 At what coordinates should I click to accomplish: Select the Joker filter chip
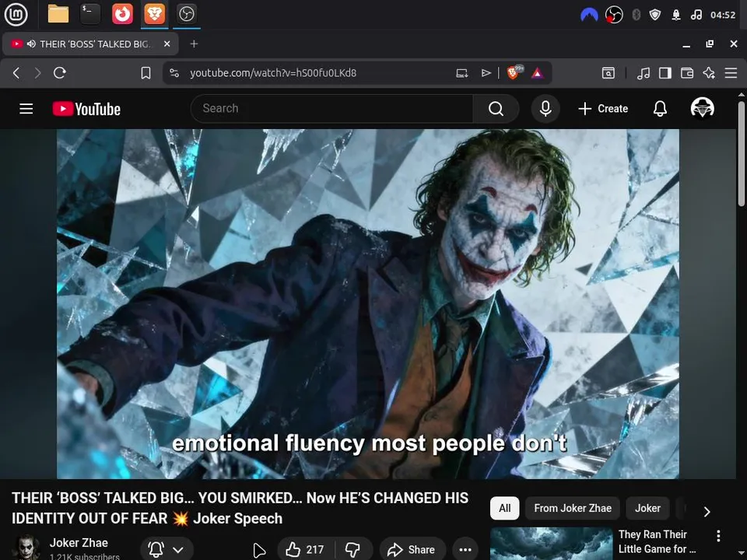point(647,508)
